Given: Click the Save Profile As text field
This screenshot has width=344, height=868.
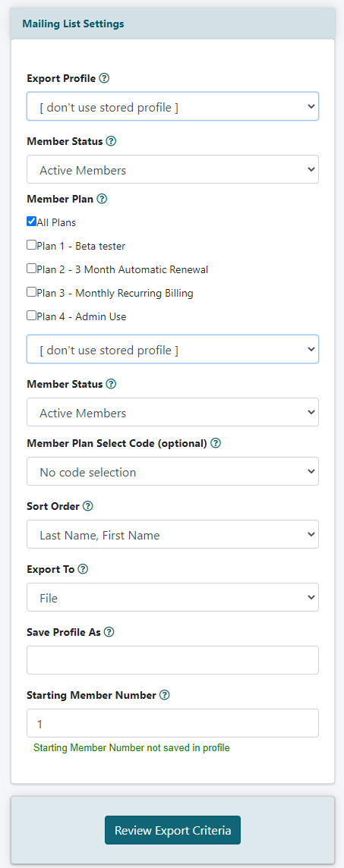Looking at the screenshot, I should 173,660.
